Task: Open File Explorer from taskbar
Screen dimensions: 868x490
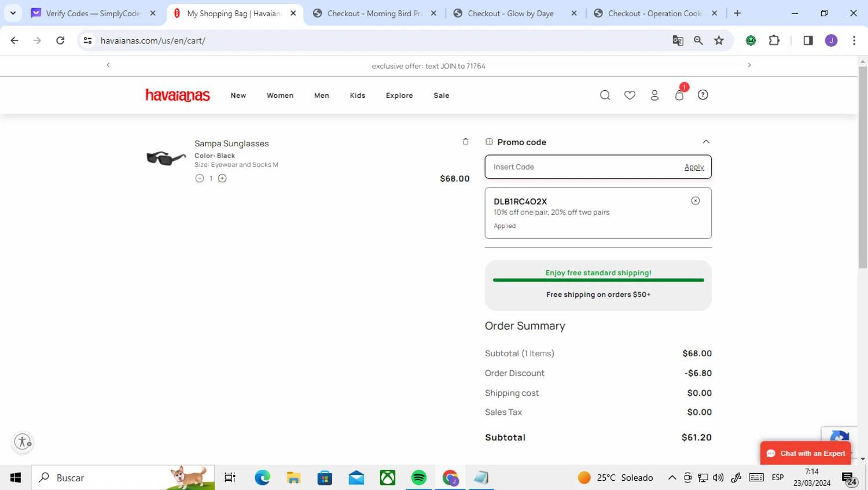Action: pyautogui.click(x=293, y=478)
